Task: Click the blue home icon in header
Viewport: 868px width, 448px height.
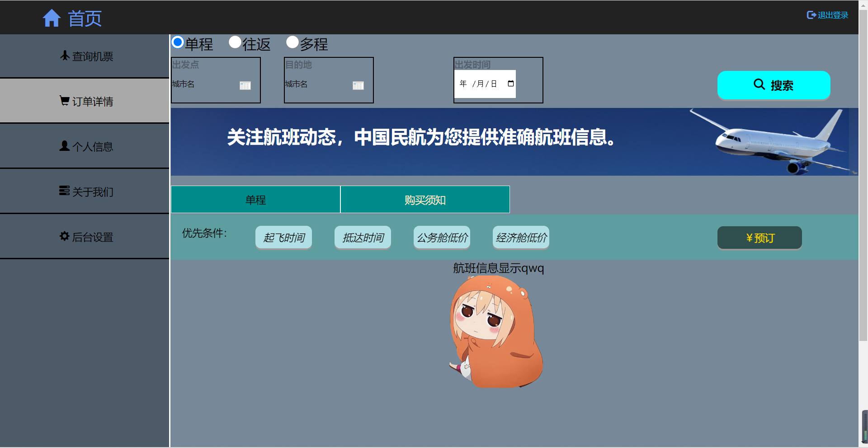Action: tap(52, 19)
